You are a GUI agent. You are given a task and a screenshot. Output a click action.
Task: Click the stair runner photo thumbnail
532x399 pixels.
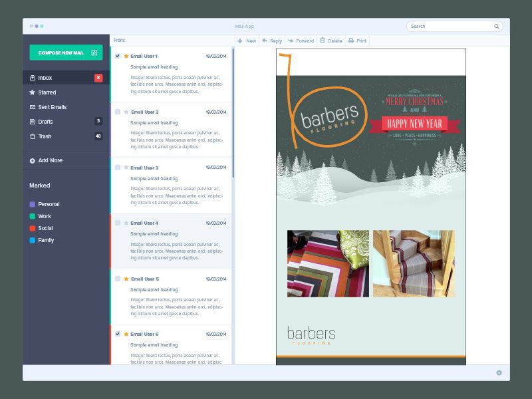click(414, 263)
